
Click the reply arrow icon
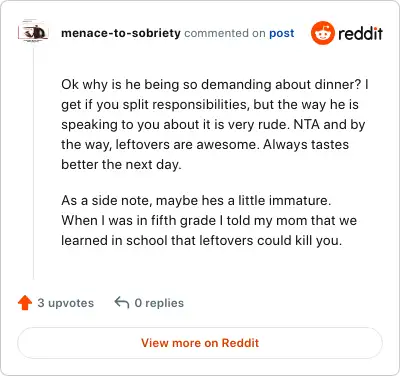122,303
